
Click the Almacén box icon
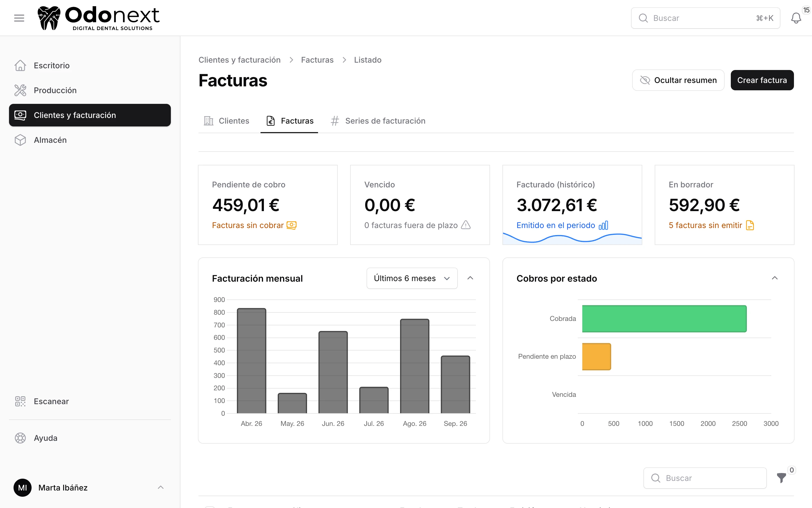pyautogui.click(x=20, y=140)
